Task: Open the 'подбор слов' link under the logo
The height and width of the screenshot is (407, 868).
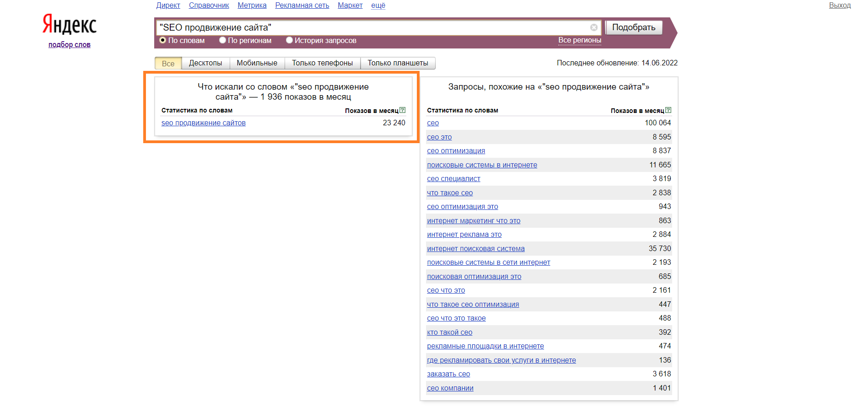Action: [x=70, y=45]
